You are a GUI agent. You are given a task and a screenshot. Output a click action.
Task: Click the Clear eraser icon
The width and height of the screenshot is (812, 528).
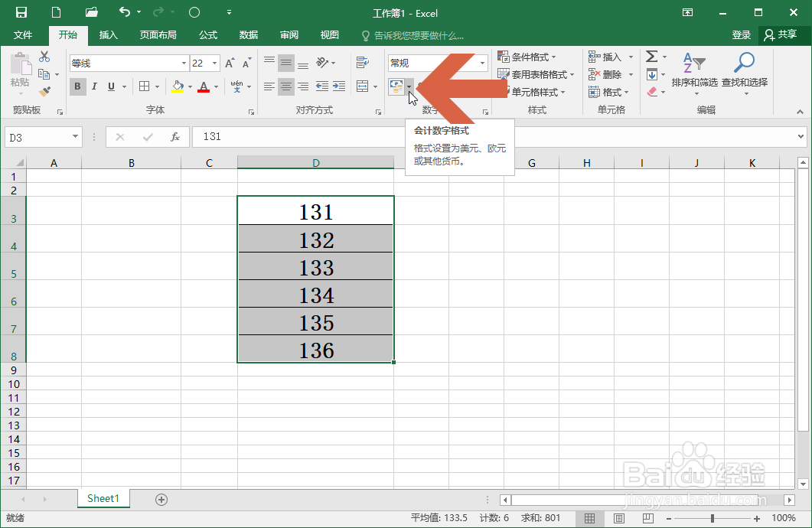point(652,92)
